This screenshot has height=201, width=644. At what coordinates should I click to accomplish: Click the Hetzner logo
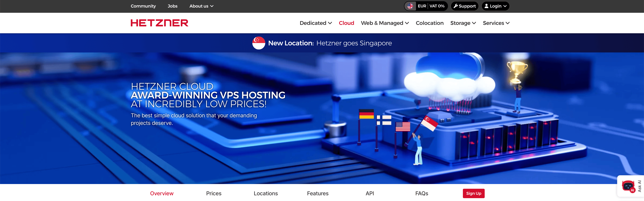click(159, 23)
